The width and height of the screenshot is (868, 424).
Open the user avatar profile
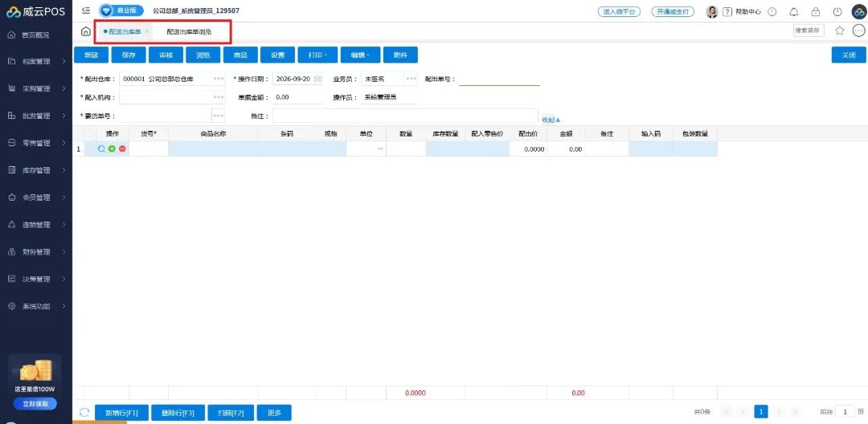pyautogui.click(x=712, y=11)
